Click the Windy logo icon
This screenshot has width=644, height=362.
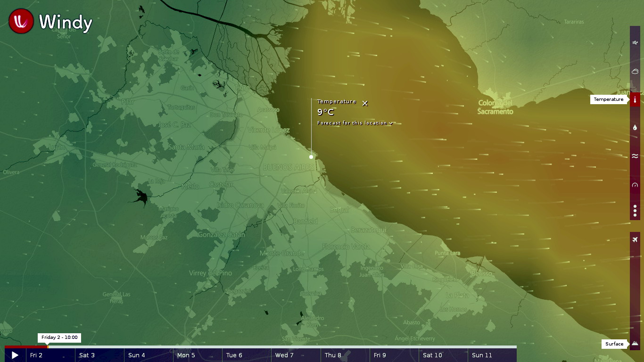[x=21, y=21]
